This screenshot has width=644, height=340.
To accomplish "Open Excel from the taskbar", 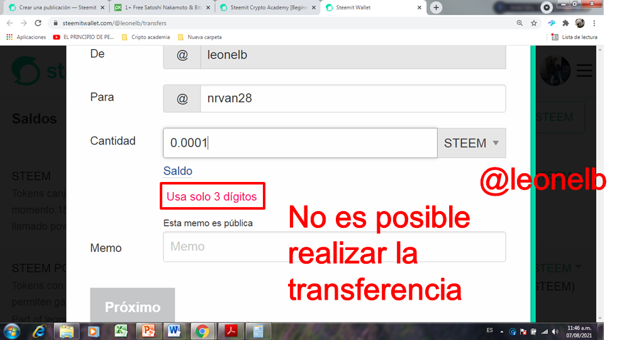I will (x=121, y=331).
